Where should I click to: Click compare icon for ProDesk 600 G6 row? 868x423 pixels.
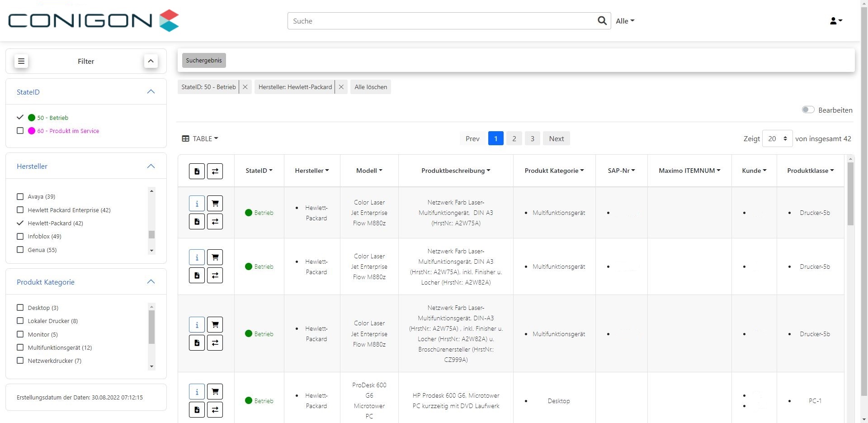pos(215,410)
